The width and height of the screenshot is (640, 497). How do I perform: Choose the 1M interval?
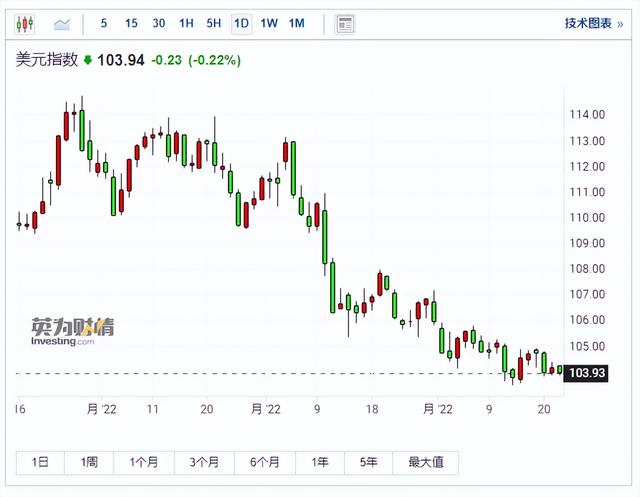pos(297,23)
